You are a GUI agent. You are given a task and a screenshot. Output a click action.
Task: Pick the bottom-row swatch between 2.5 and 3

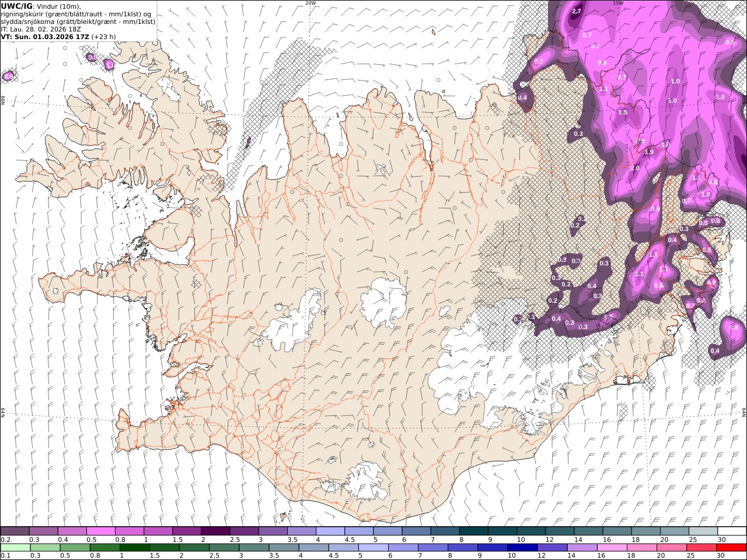click(x=224, y=547)
